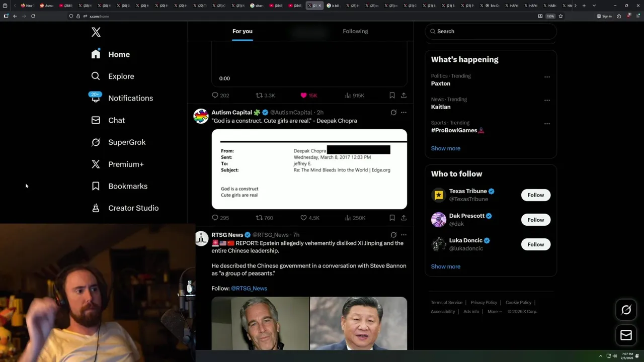Bookmark the Autism Capital post
This screenshot has width=644, height=362.
392,218
